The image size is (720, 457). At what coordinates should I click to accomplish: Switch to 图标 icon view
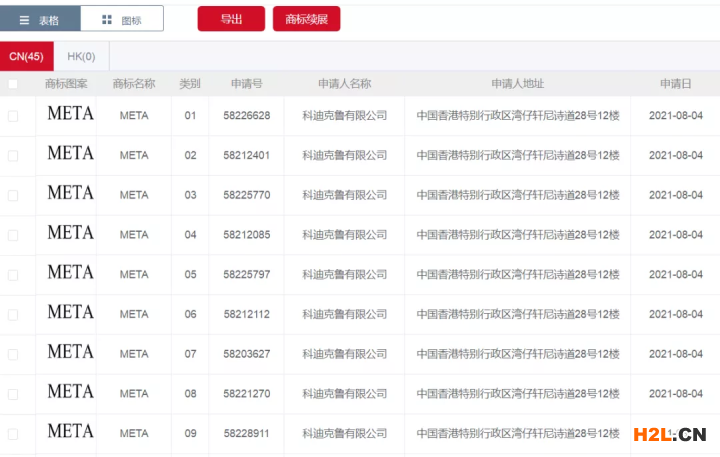pyautogui.click(x=122, y=20)
